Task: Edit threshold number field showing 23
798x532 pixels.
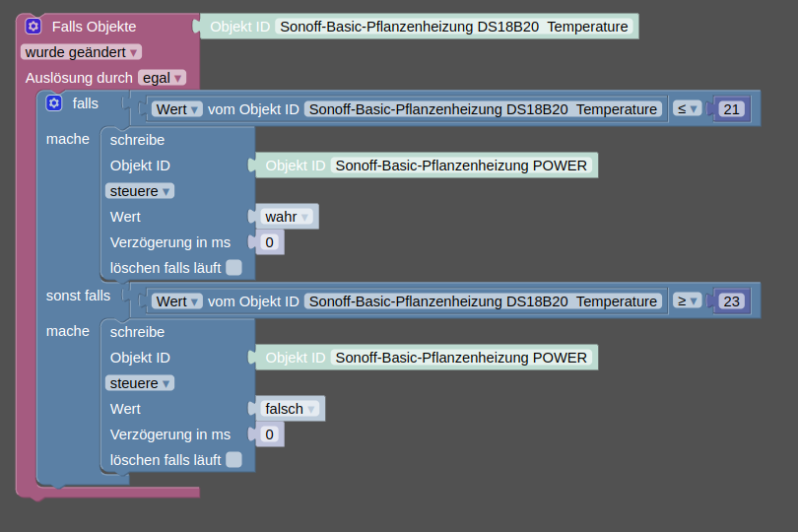Action: 732,301
